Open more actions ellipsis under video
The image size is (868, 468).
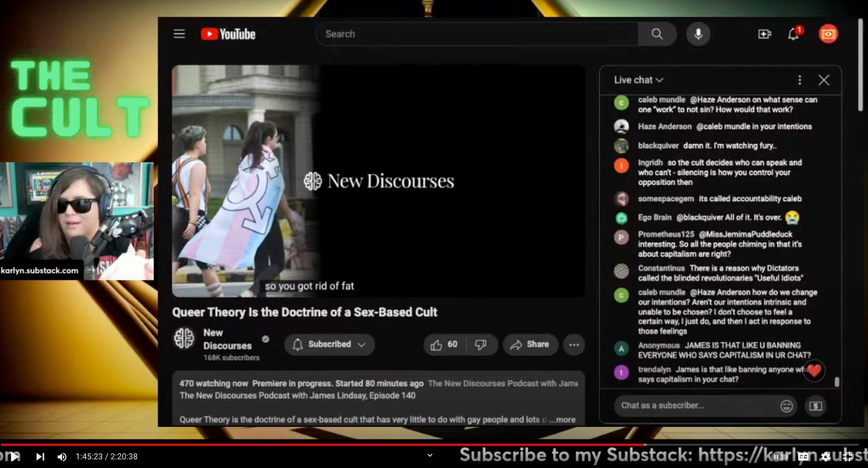574,345
